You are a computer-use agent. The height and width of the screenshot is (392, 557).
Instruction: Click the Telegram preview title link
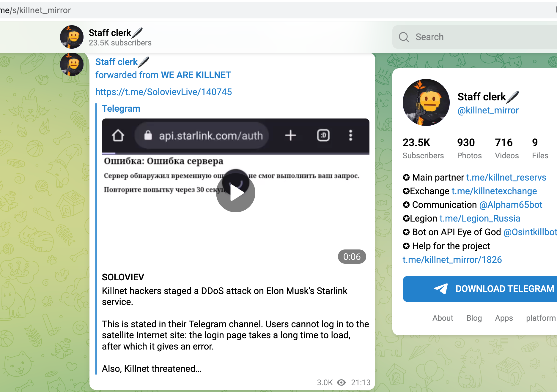pos(121,109)
